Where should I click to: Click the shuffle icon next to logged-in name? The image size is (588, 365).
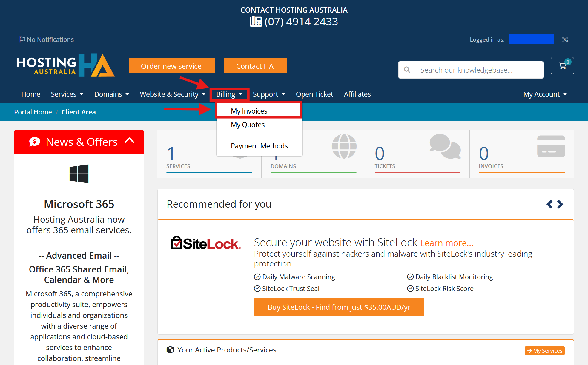[565, 39]
